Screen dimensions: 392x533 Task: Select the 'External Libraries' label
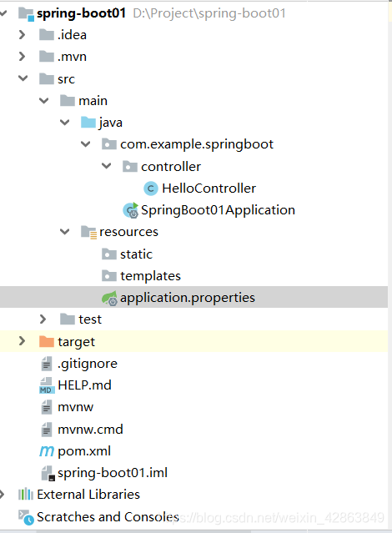pyautogui.click(x=88, y=495)
